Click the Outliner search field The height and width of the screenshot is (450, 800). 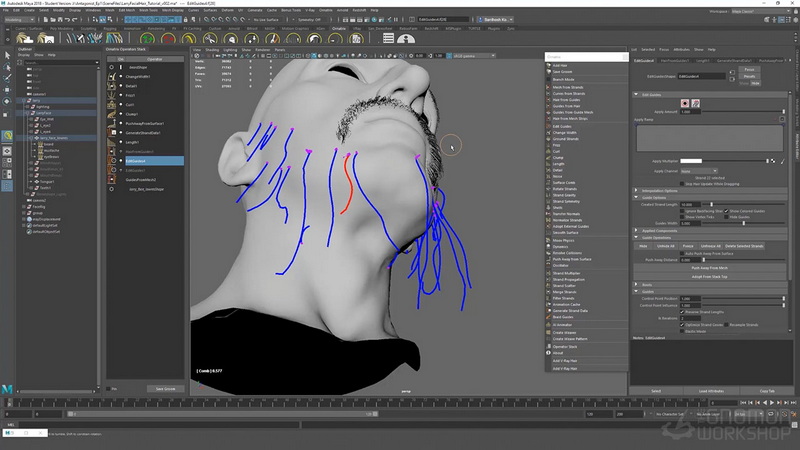pyautogui.click(x=61, y=62)
